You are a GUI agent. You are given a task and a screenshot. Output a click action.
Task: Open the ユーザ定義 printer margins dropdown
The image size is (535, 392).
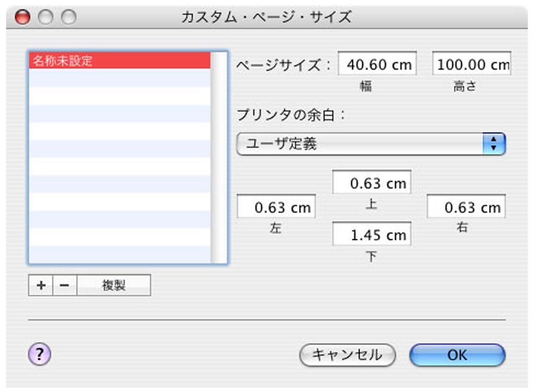tap(360, 144)
